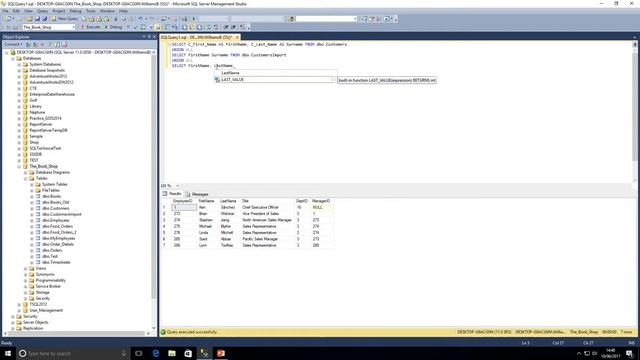Open the Edit menu

coord(16,11)
